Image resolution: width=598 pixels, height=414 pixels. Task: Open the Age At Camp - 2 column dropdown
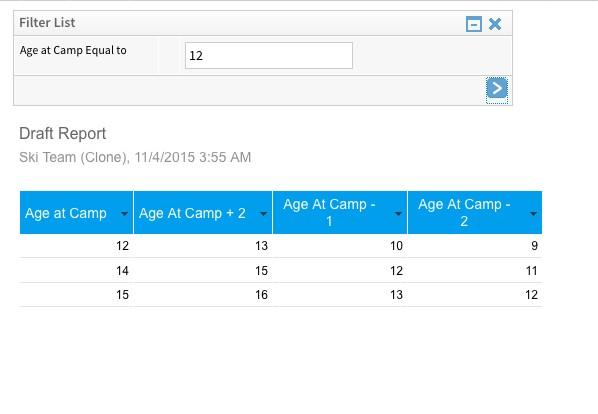coord(533,213)
